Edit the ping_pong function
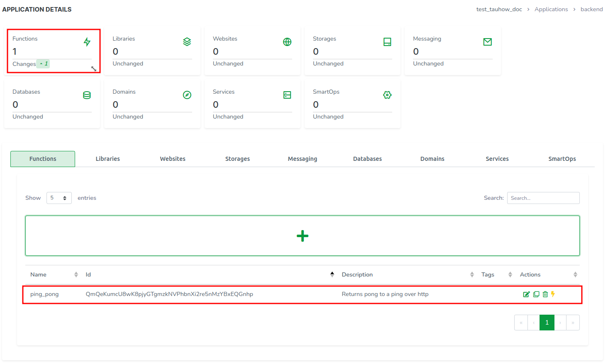608x364 pixels. [x=526, y=294]
